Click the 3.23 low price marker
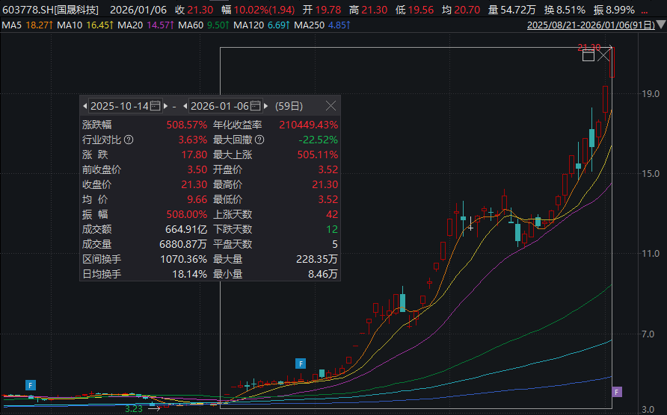Viewport: 667px width, 415px height. (x=133, y=408)
